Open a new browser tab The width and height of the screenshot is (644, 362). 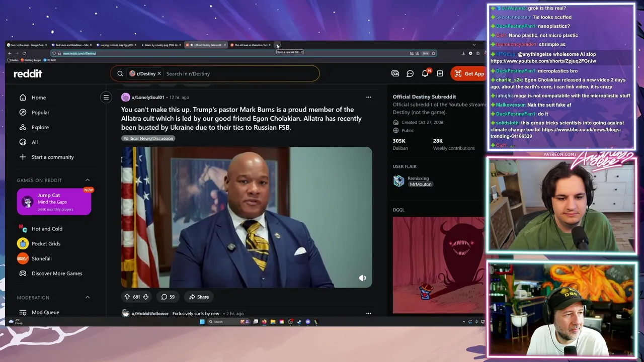[x=277, y=45]
